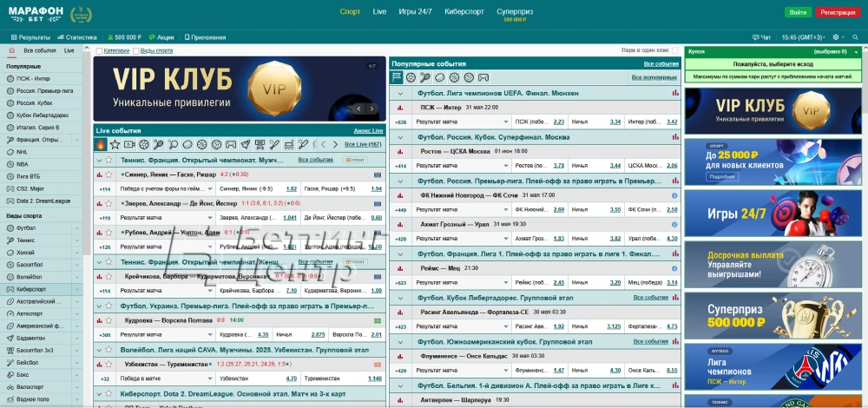
Task: Filter Live events by football icon
Action: pyautogui.click(x=144, y=144)
